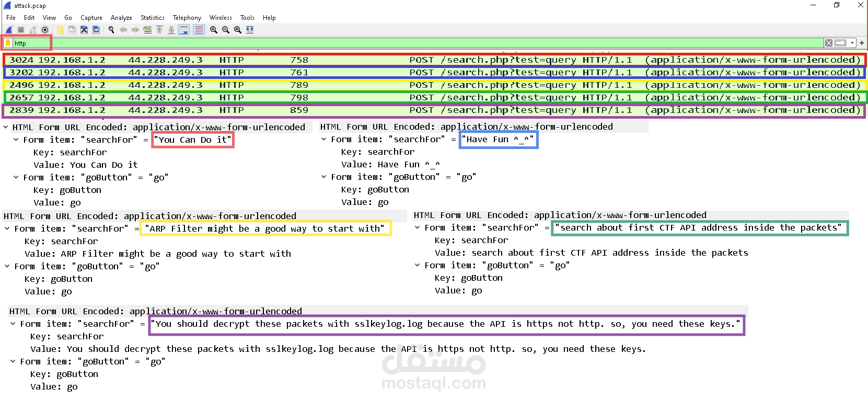
Task: Save this capture file
Action: (x=72, y=30)
